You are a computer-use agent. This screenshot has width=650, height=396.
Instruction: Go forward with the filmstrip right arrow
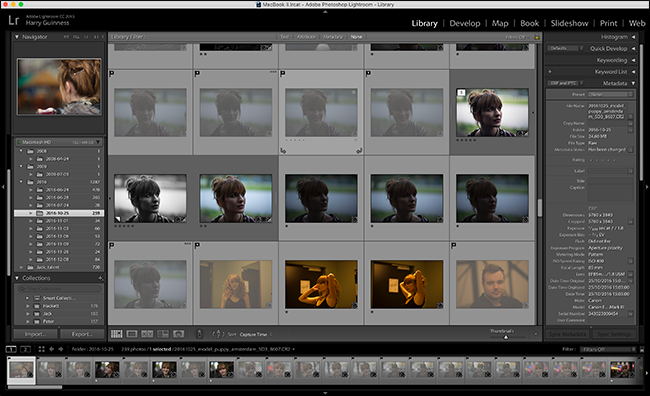[61, 349]
